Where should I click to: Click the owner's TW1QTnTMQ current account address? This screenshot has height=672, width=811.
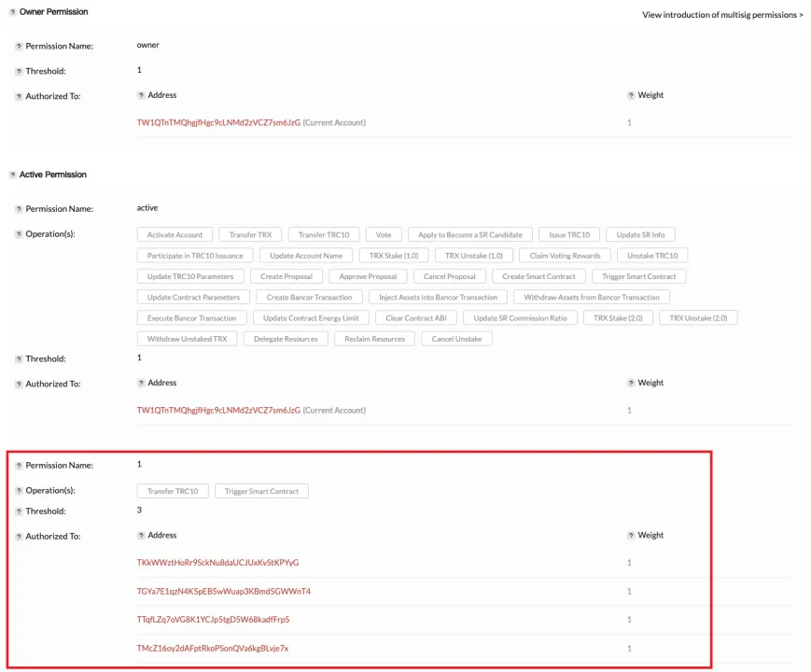[218, 122]
